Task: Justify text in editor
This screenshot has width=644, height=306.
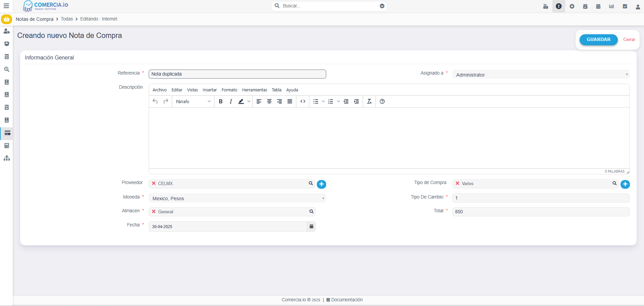Action: tap(290, 101)
